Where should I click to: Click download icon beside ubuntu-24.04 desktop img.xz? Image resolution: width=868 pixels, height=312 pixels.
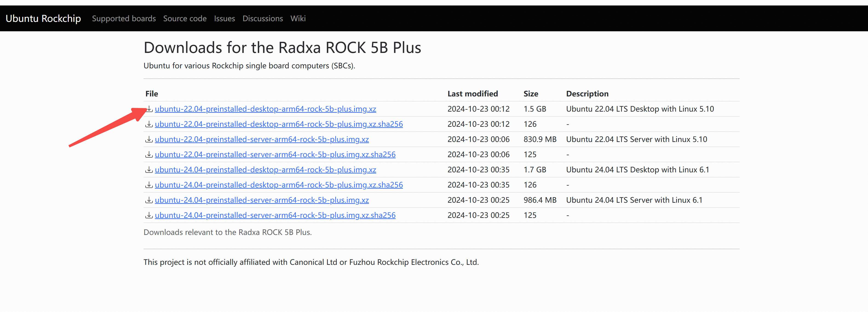pyautogui.click(x=149, y=170)
